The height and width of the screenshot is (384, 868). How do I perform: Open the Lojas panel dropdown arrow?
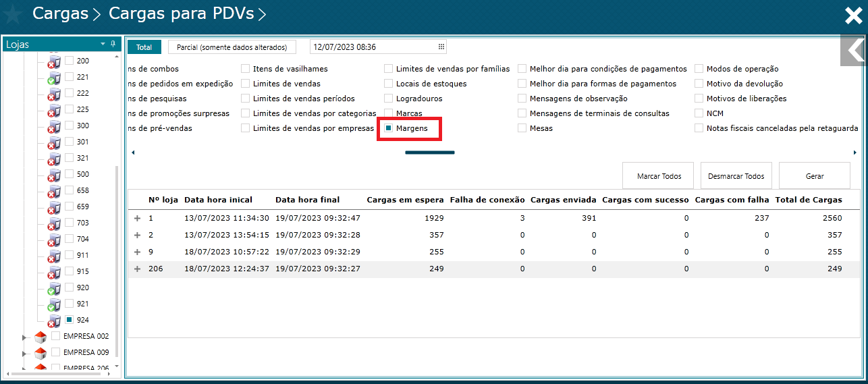pyautogui.click(x=103, y=44)
